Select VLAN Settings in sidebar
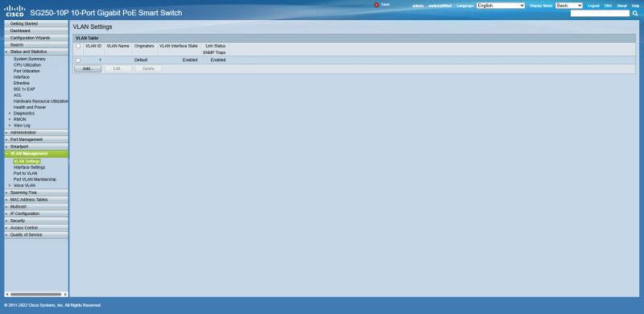Image resolution: width=644 pixels, height=314 pixels. 27,161
